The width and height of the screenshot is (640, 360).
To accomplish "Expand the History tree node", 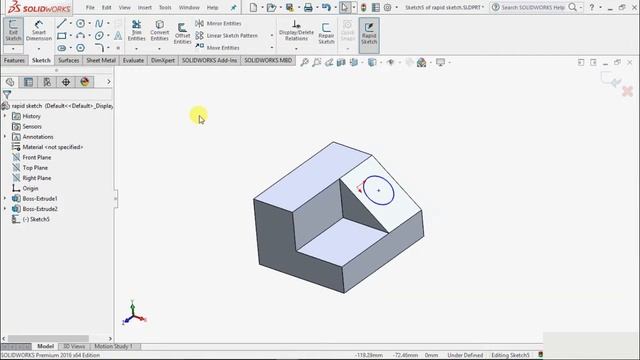I will (x=5, y=116).
